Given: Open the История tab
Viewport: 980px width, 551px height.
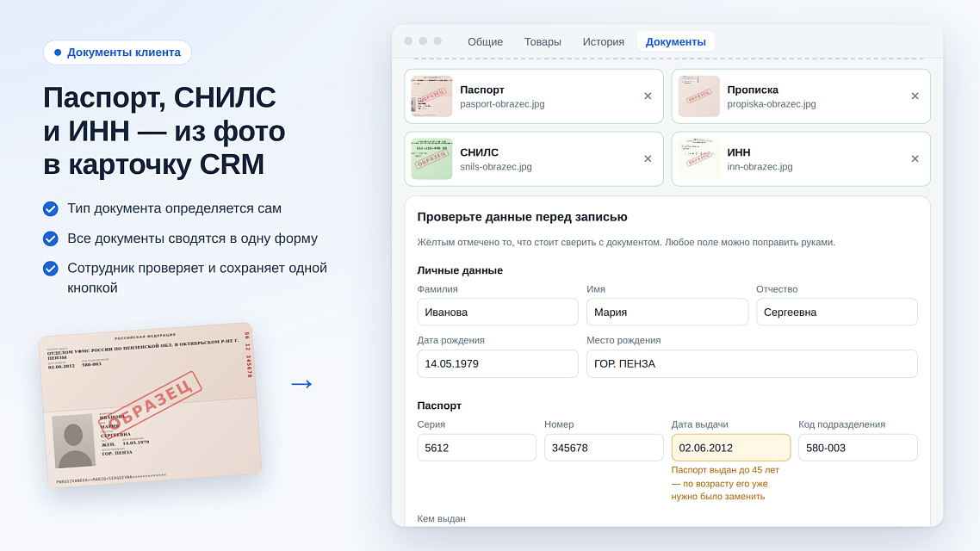Looking at the screenshot, I should coord(603,42).
